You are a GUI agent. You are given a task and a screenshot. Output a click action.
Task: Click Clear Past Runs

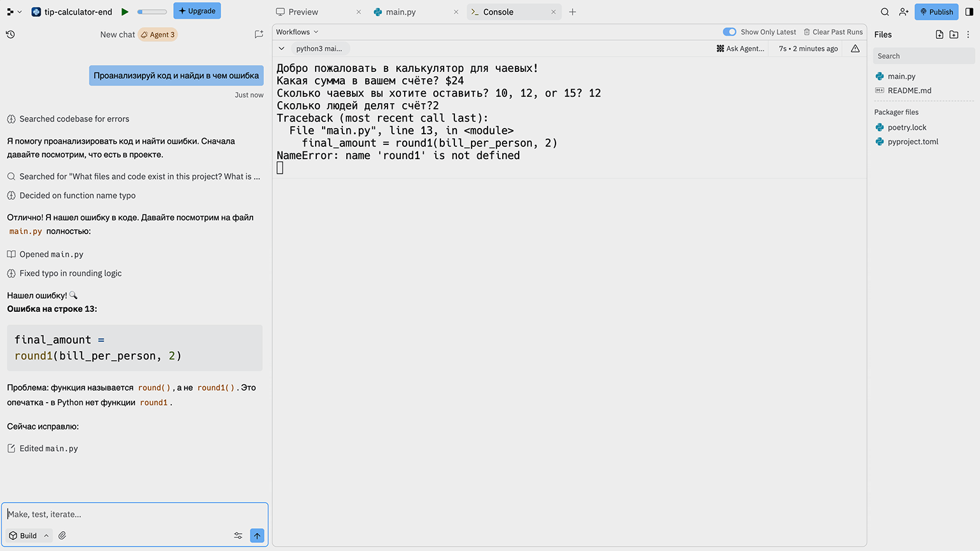pos(833,32)
